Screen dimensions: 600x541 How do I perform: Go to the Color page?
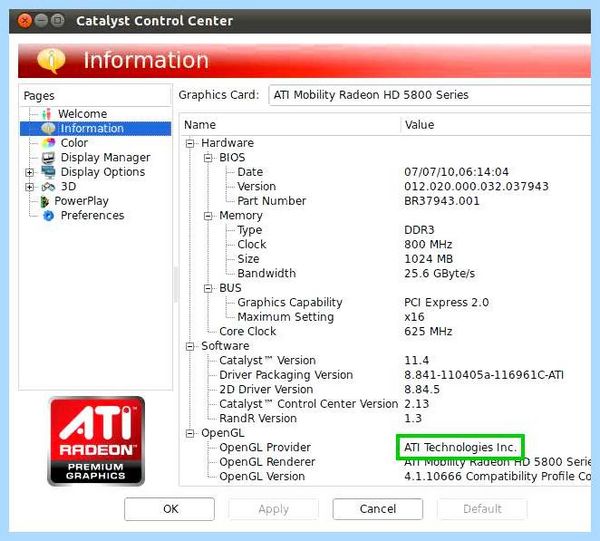click(74, 143)
